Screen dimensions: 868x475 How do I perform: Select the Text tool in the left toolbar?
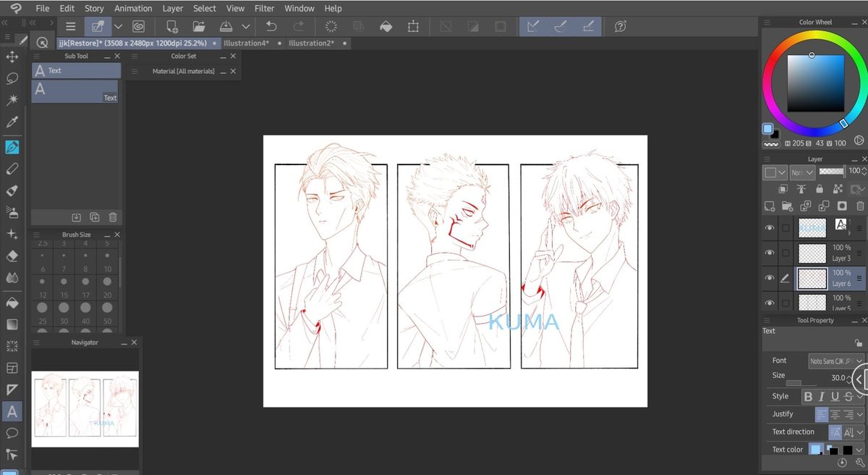pyautogui.click(x=12, y=411)
